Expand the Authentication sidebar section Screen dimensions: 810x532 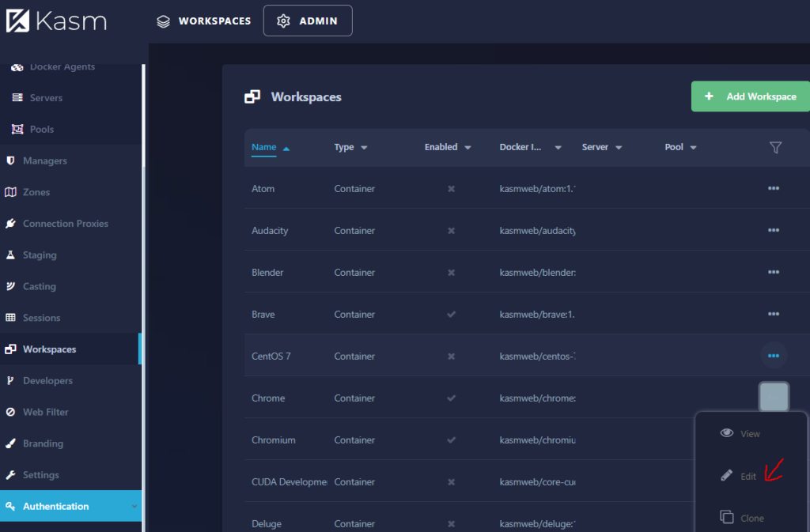tap(70, 506)
